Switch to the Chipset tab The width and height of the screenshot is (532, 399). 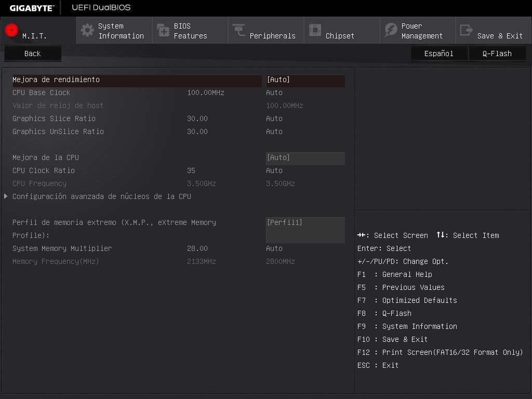341,30
